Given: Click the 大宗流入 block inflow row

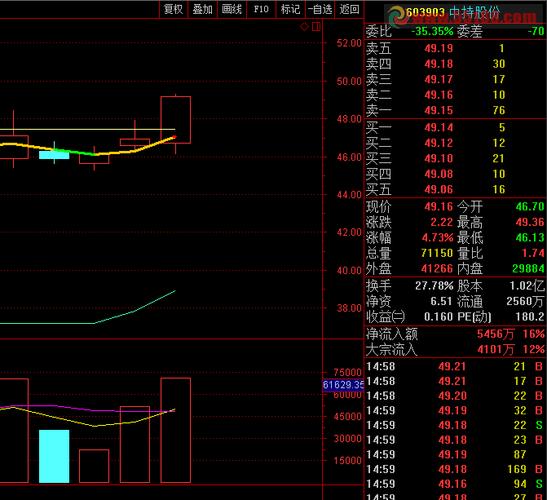Looking at the screenshot, I should pyautogui.click(x=455, y=349).
